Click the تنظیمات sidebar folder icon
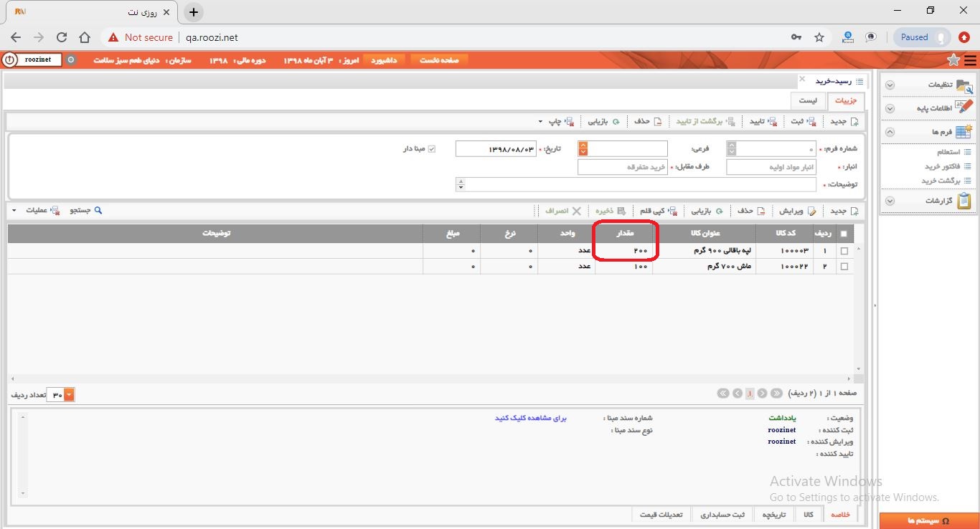This screenshot has height=529, width=980. click(x=965, y=85)
